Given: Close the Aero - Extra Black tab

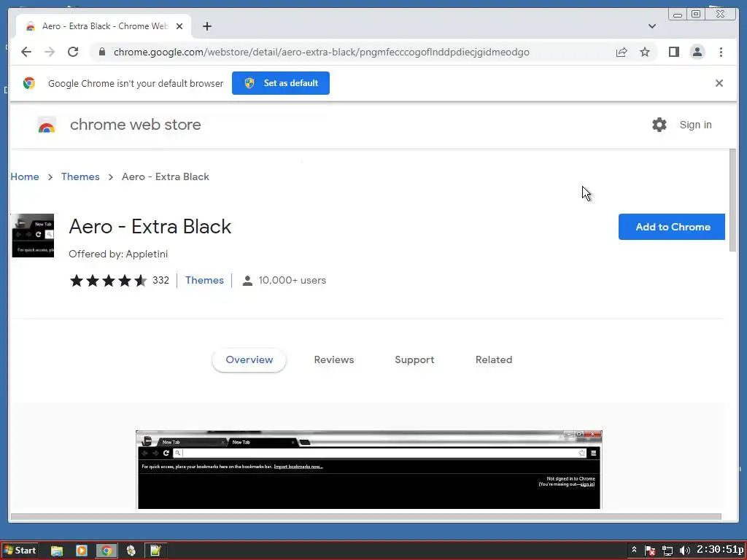Looking at the screenshot, I should [179, 26].
